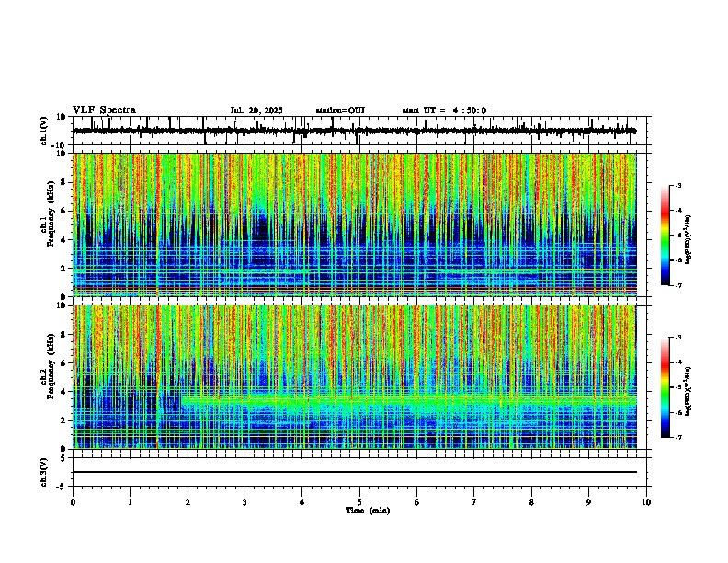Click time axis tick label '10'

click(x=646, y=502)
